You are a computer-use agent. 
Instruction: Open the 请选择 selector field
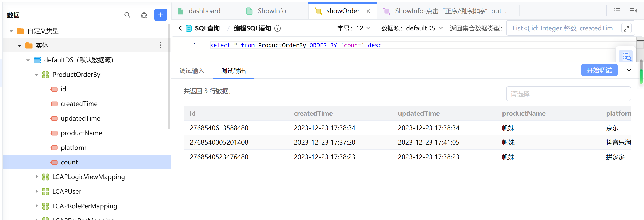click(x=568, y=94)
